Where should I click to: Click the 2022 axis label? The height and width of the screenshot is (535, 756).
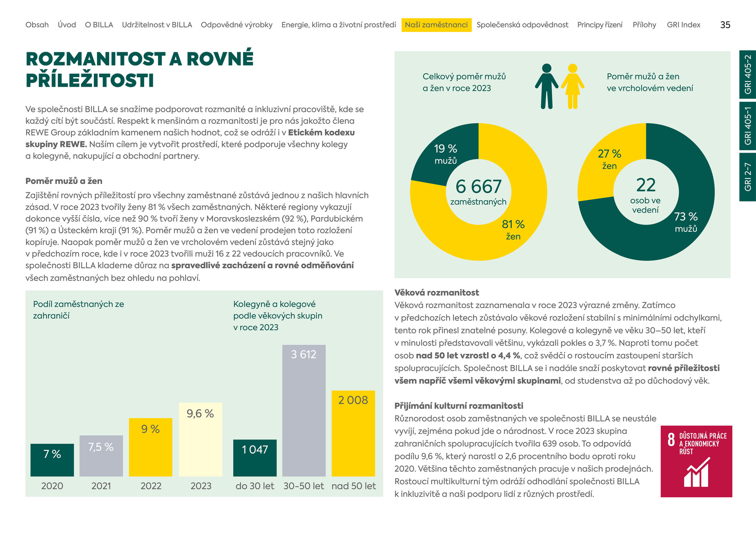pos(151,486)
